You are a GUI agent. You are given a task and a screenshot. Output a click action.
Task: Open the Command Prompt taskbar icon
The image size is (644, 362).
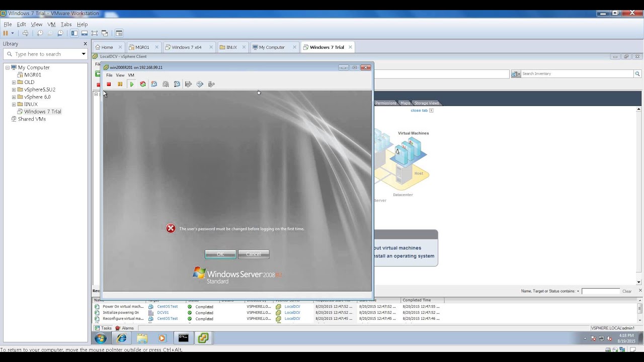pyautogui.click(x=183, y=338)
